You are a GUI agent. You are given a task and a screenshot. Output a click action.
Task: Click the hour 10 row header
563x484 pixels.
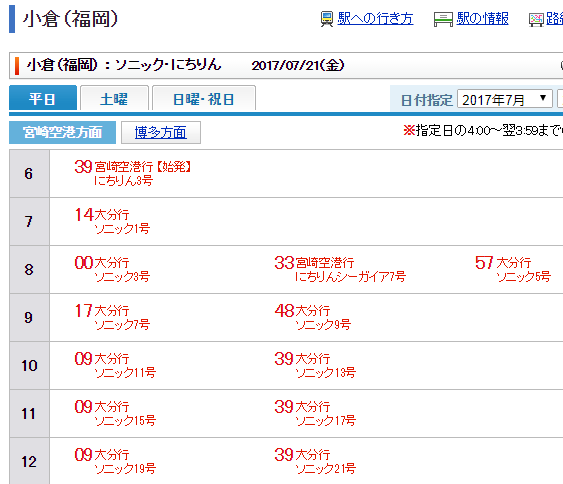pos(29,366)
